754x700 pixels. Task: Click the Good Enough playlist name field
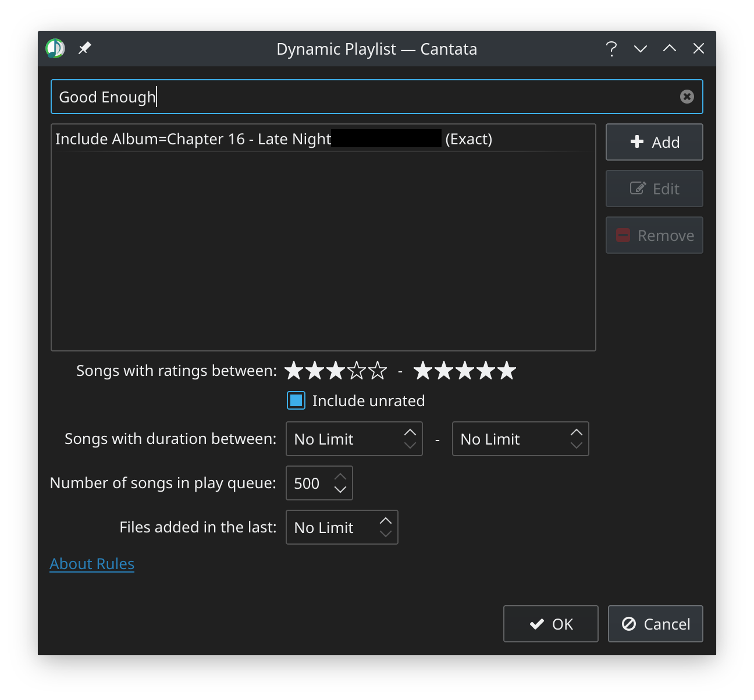tap(377, 97)
